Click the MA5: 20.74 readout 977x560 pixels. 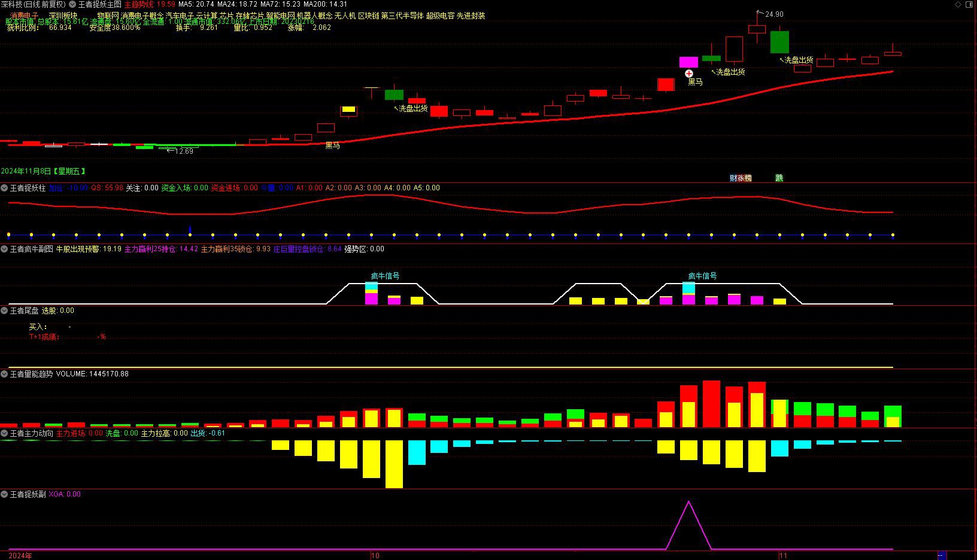click(x=196, y=4)
